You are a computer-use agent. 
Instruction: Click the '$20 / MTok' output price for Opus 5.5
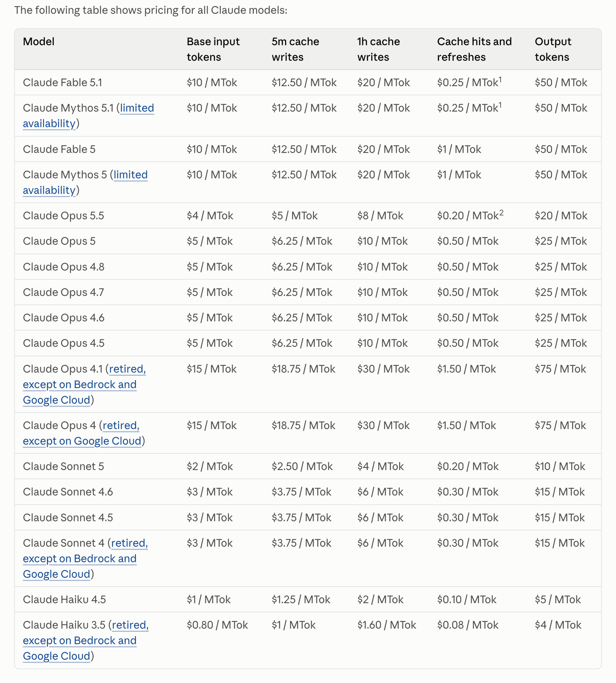(x=561, y=216)
